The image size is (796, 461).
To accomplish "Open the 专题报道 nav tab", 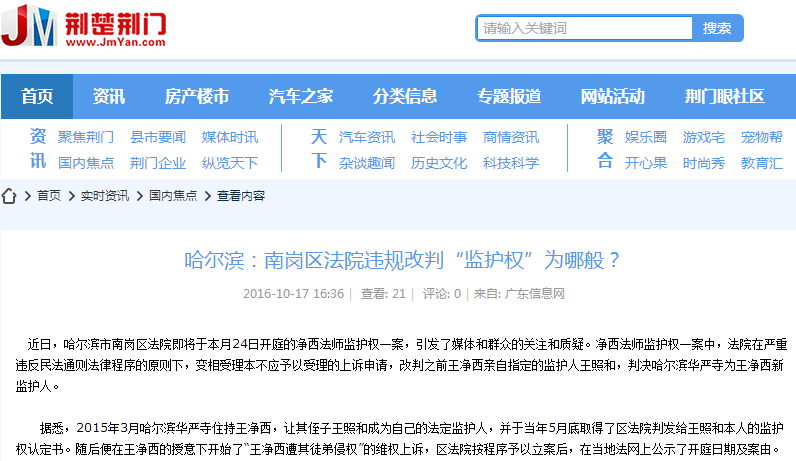I will [509, 96].
